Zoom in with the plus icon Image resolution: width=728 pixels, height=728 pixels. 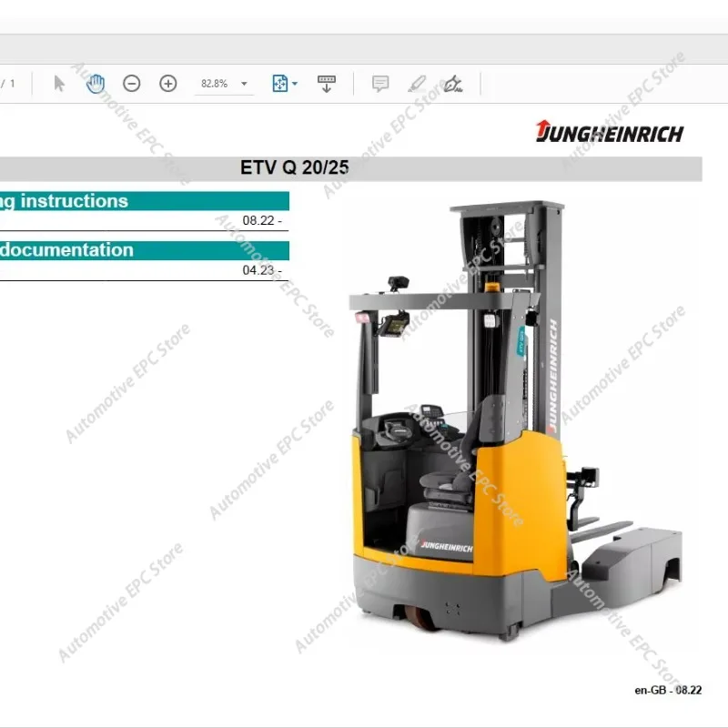(x=168, y=84)
